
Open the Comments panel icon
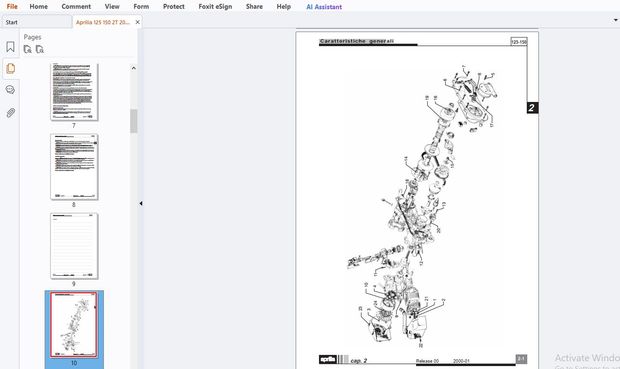click(11, 90)
